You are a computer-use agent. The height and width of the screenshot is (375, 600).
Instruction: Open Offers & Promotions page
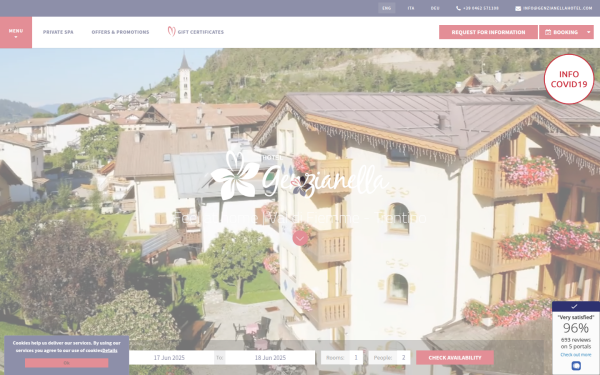pos(120,32)
